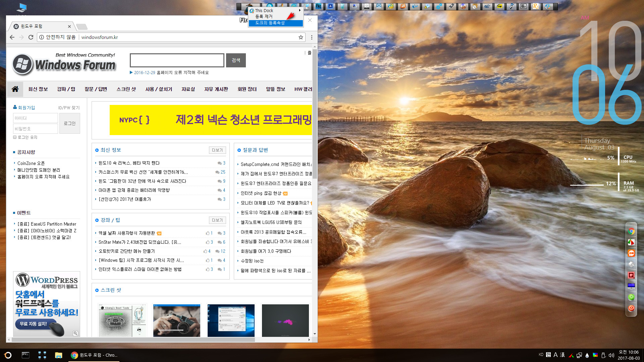
Task: Click the 검색 search button
Action: (236, 60)
